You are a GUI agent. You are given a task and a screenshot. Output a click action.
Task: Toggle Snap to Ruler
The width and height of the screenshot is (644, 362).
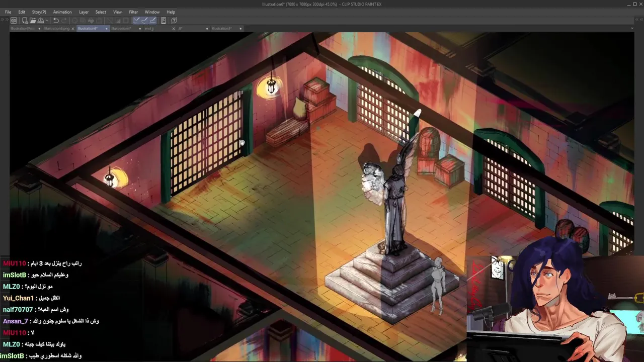coord(136,21)
